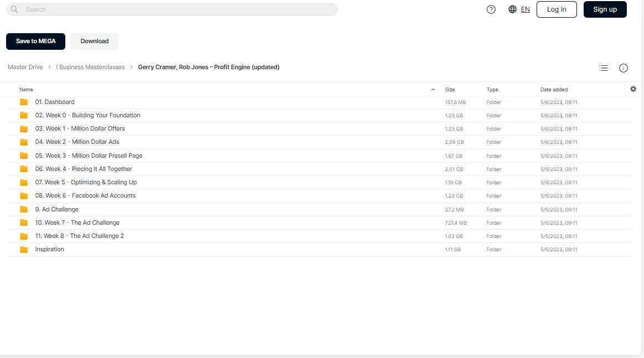644x358 pixels.
Task: Select 07. Week 5 - Optimizing & Scaling Up
Action: (x=86, y=182)
